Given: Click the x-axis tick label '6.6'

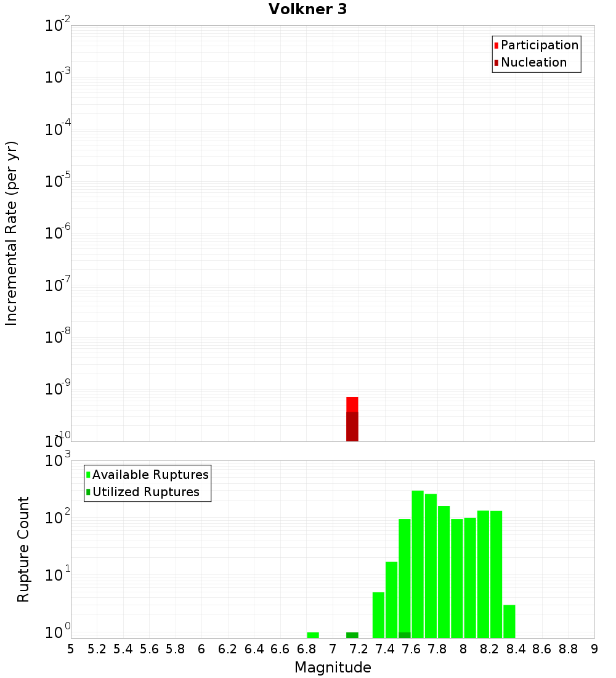Looking at the screenshot, I should click(x=280, y=650).
